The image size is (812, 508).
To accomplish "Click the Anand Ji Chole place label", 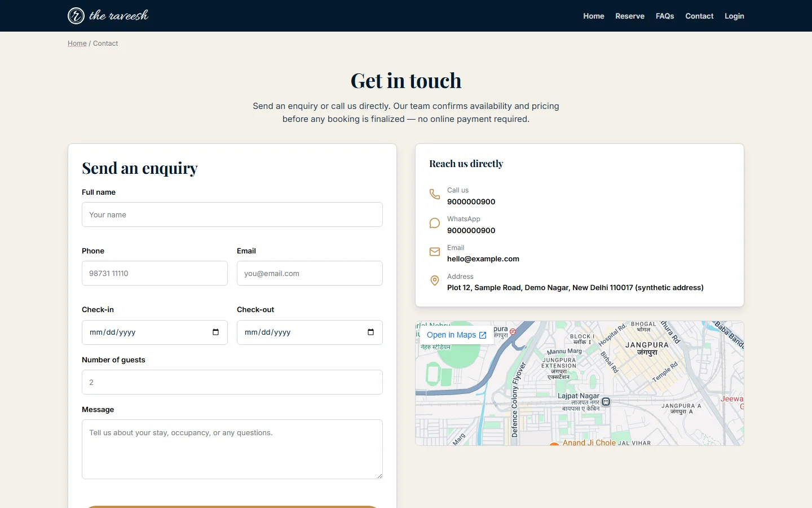I will point(589,443).
